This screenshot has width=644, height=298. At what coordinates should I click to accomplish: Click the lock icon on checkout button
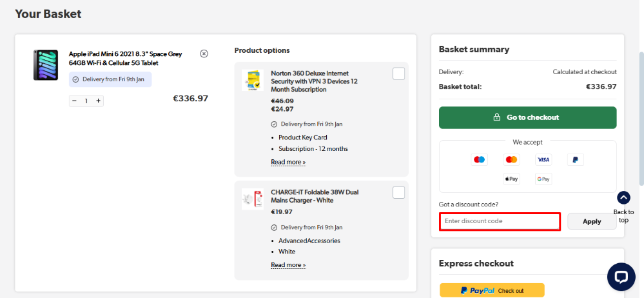click(496, 117)
